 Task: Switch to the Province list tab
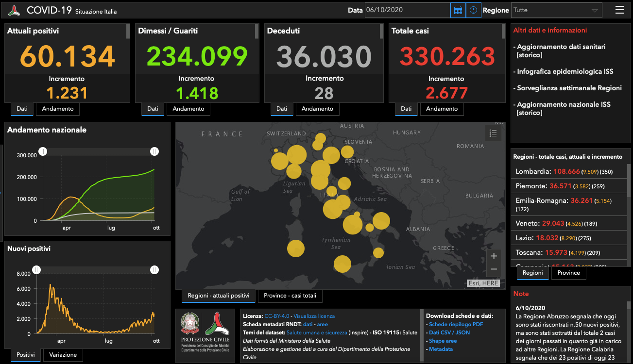(x=568, y=273)
